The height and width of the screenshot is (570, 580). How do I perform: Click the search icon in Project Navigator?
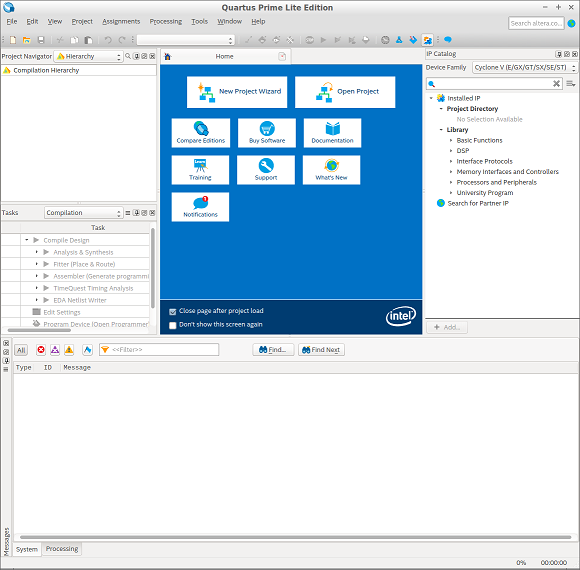click(x=128, y=56)
